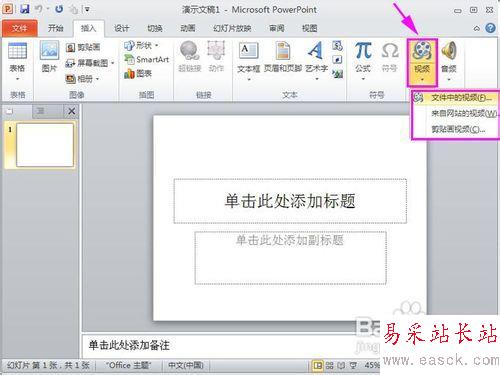This screenshot has width=500, height=375.
Task: Expand the 文本框 dropdown arrow
Action: pos(249,79)
